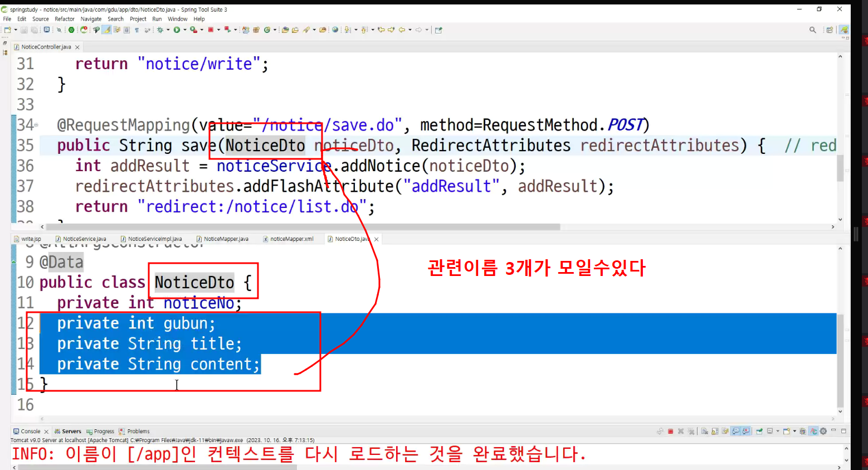868x470 pixels.
Task: Switch to the write.jsp editor tab
Action: coord(28,239)
